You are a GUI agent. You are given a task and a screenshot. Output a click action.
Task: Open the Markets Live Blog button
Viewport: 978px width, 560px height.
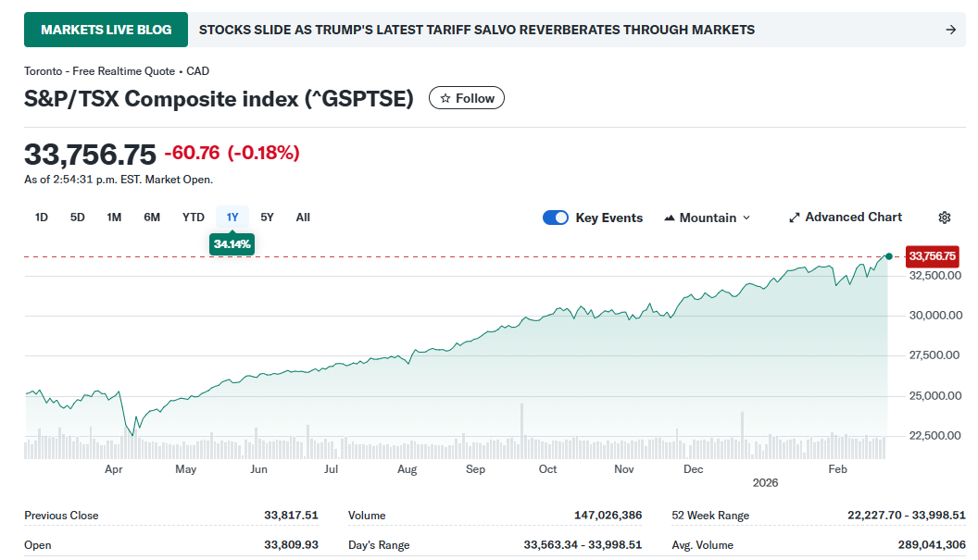(x=106, y=30)
